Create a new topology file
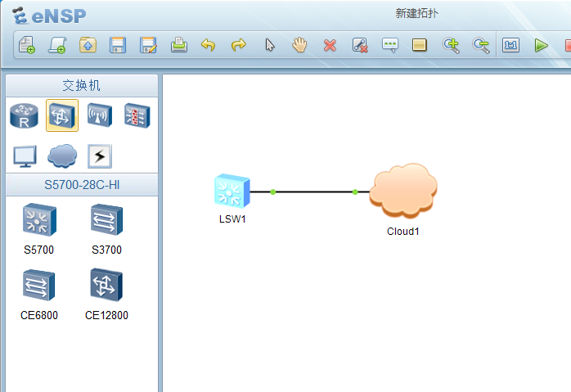Screen dimensions: 571x392 point(27,45)
